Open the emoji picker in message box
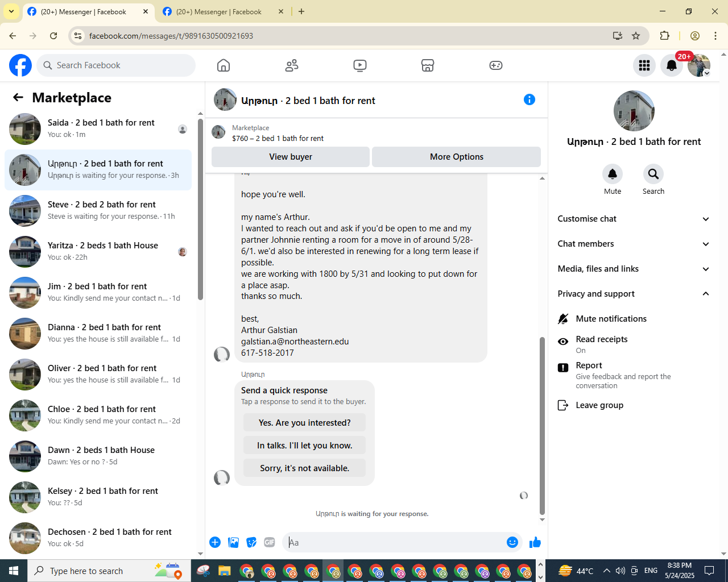728x582 pixels. [x=512, y=542]
